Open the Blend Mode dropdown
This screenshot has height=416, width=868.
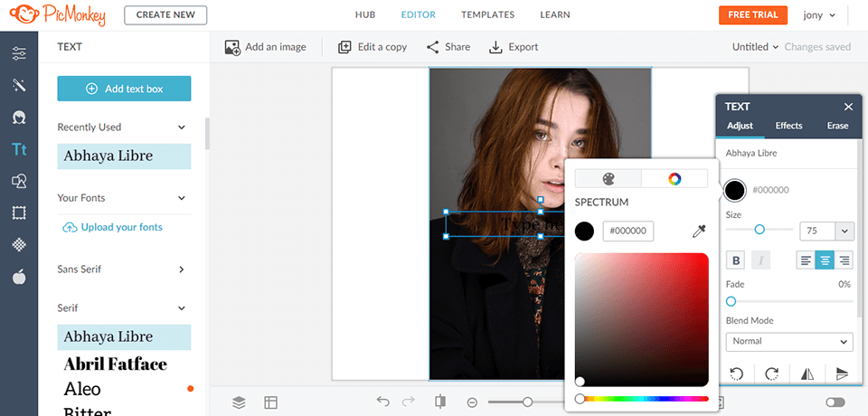(x=788, y=341)
